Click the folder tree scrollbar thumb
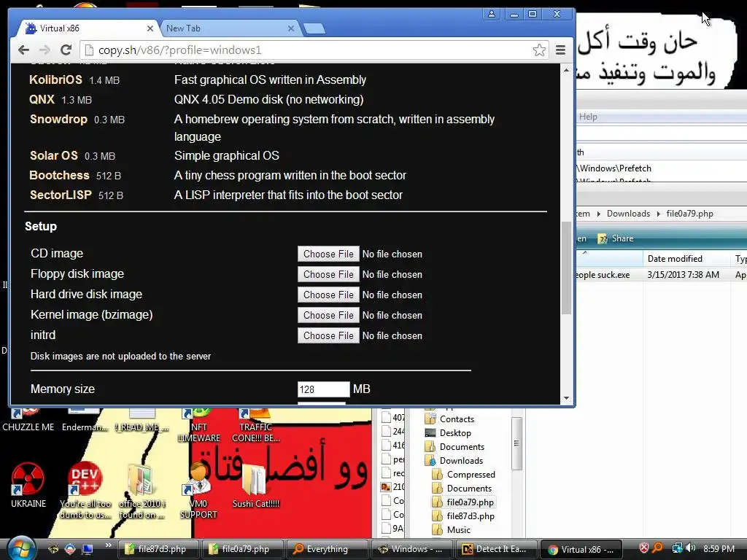 (x=516, y=443)
